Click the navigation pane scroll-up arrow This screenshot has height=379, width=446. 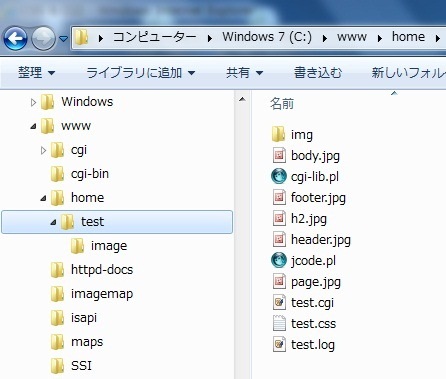[242, 99]
